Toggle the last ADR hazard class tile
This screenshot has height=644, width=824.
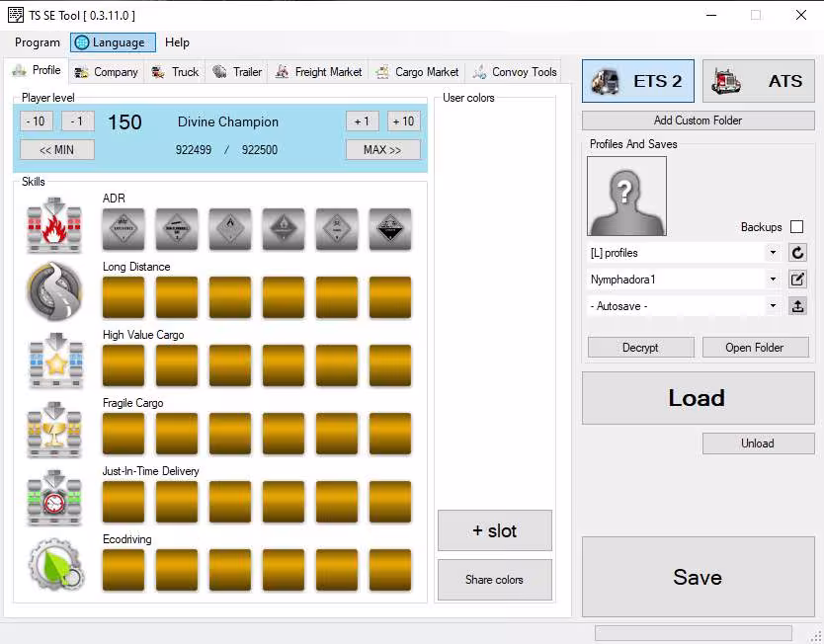pyautogui.click(x=390, y=229)
